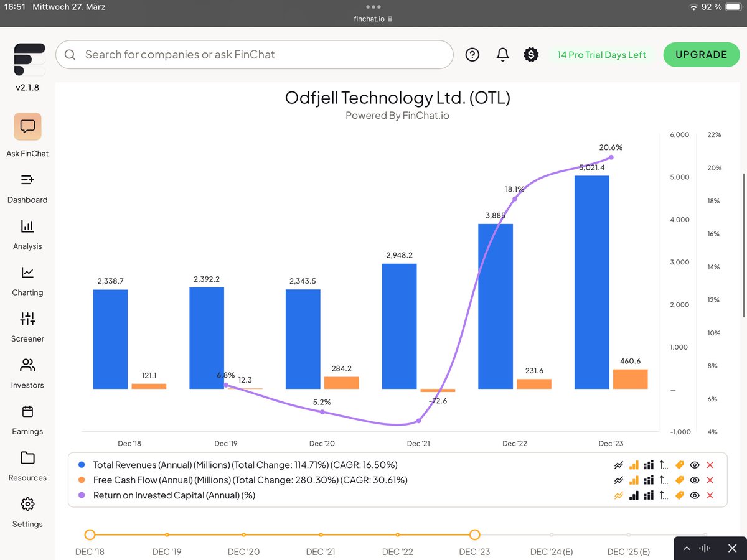The height and width of the screenshot is (560, 747).
Task: Hide the Total Revenues series with eye icon
Action: point(695,465)
